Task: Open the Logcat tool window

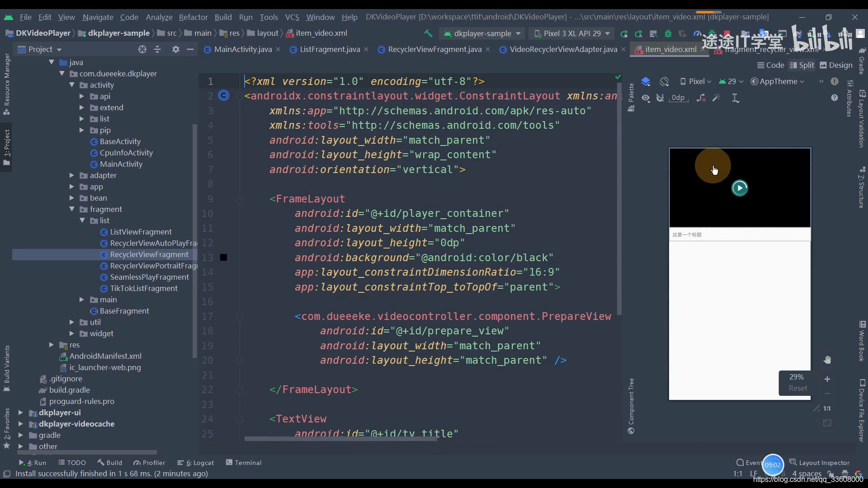Action: coord(196,463)
